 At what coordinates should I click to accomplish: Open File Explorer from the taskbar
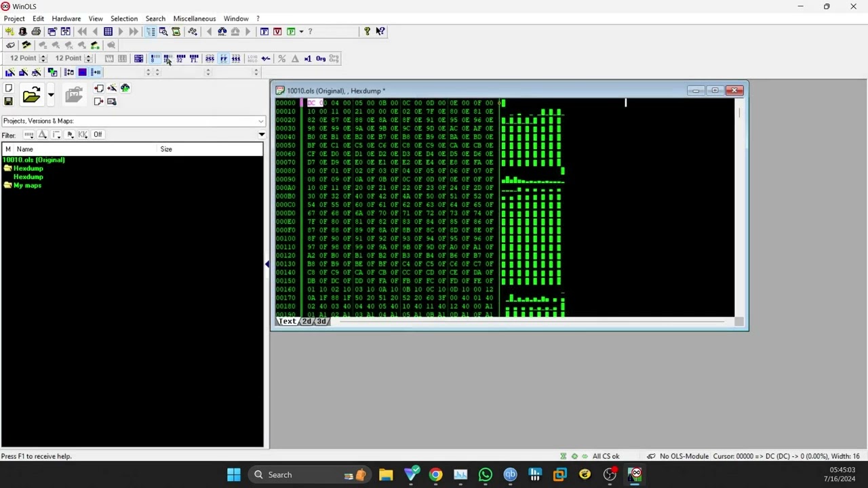pos(386,474)
